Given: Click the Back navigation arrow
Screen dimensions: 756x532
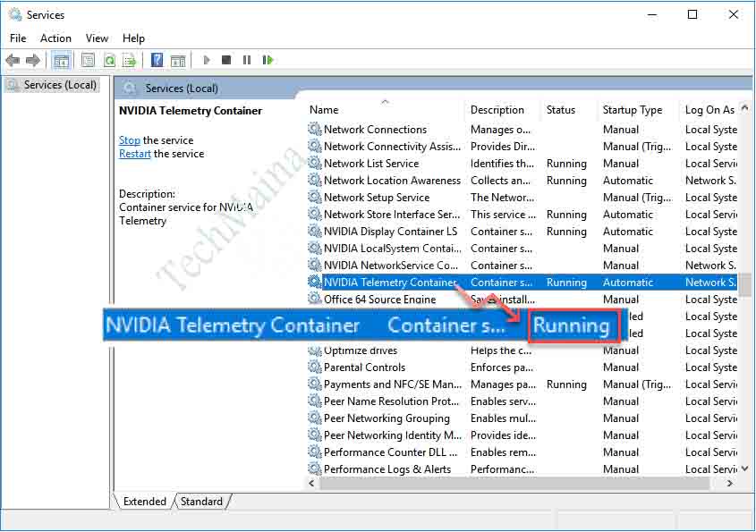Looking at the screenshot, I should coord(13,60).
